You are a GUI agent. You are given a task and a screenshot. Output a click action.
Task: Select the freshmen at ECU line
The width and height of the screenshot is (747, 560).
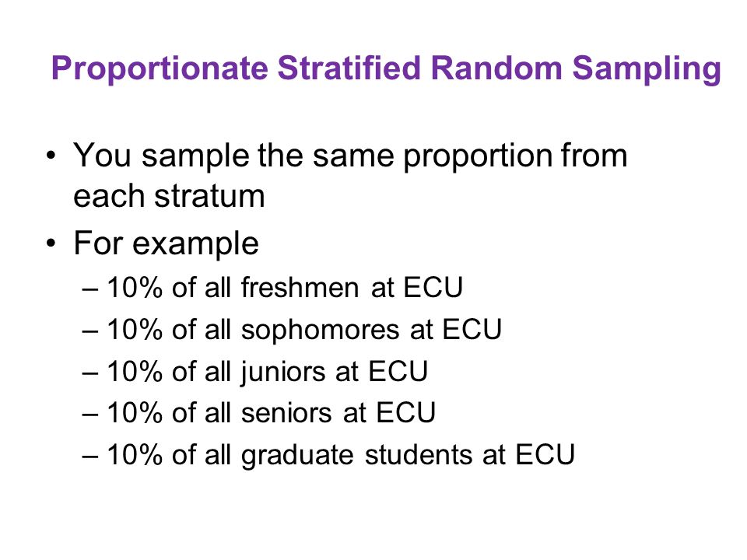[x=285, y=288]
